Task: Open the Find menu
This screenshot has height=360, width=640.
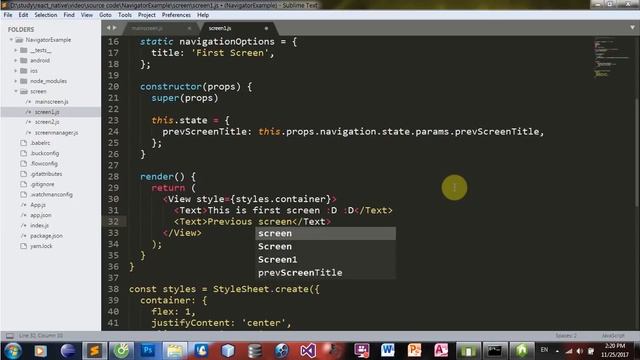Action: coord(69,15)
